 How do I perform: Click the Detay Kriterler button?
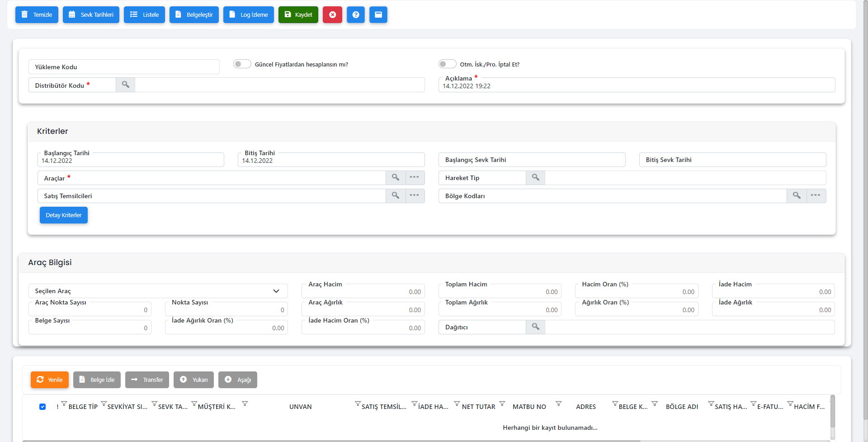(64, 215)
